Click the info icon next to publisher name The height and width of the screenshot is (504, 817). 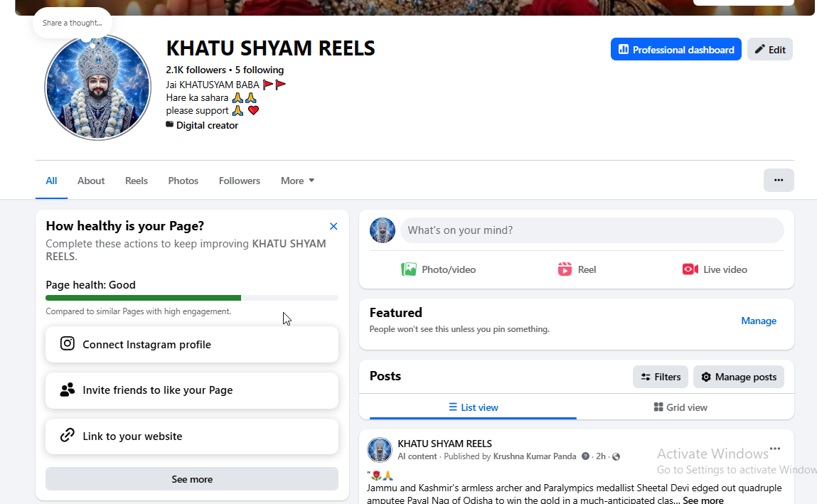coord(585,456)
